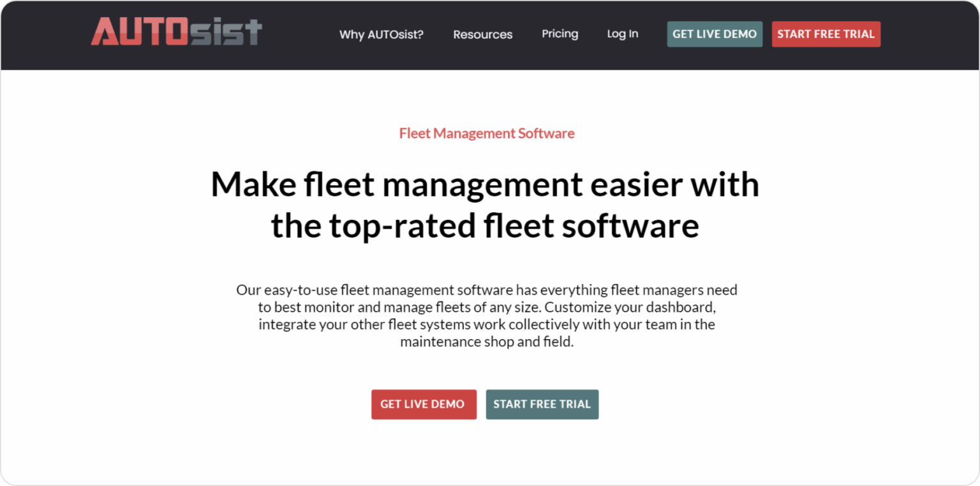Screen dimensions: 980x486
Task: View Pricing details via the navbar link
Action: (560, 34)
